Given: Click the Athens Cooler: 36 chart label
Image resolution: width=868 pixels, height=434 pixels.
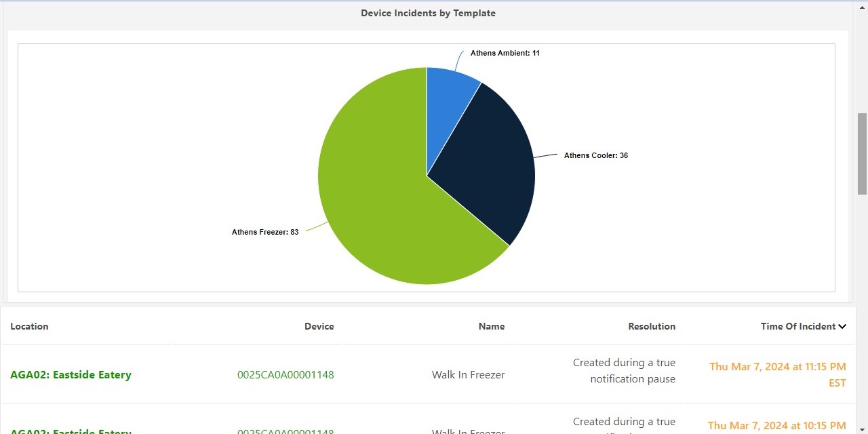Looking at the screenshot, I should pyautogui.click(x=595, y=155).
